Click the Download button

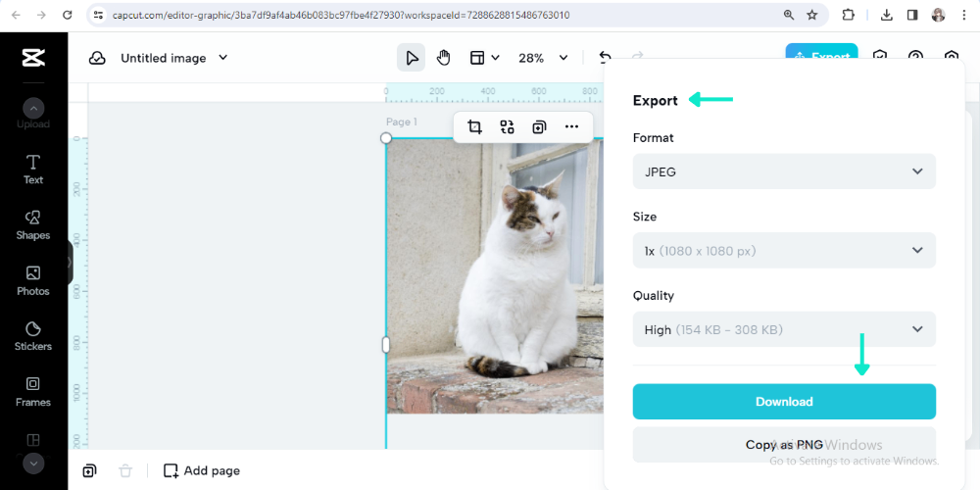[x=784, y=401]
